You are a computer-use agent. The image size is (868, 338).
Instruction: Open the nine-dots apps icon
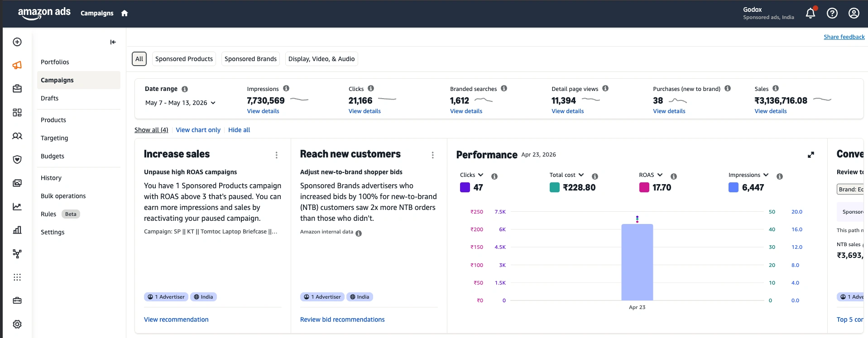click(17, 277)
